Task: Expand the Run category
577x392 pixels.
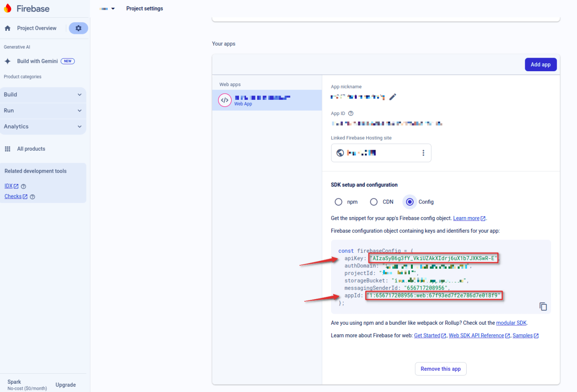Action: (43, 111)
